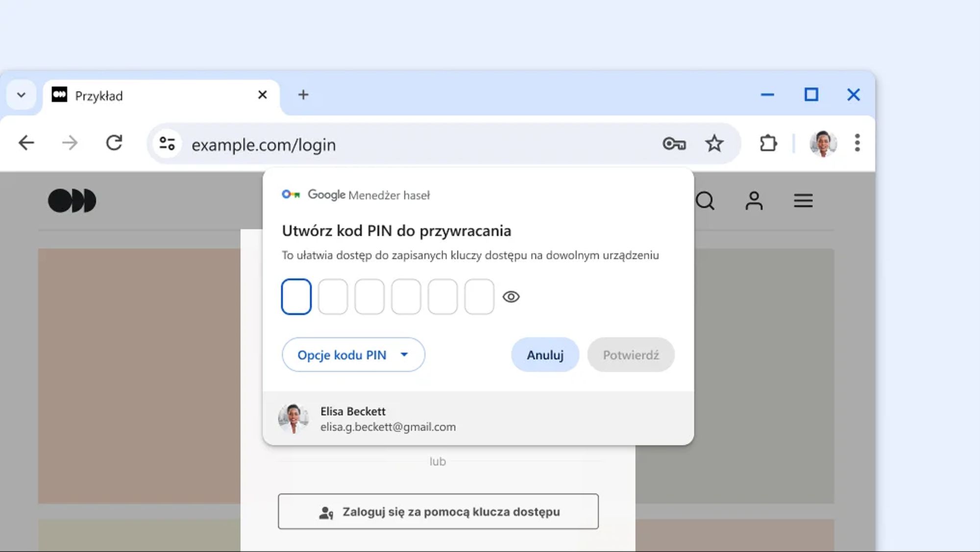Maximize the browser window
The width and height of the screenshot is (980, 552).
click(x=811, y=95)
